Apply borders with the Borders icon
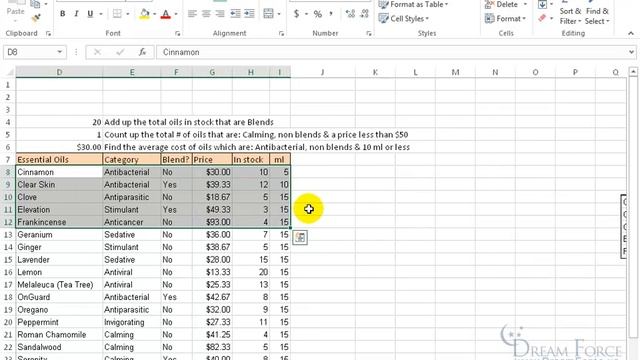Viewport: 640px width, 360px height. click(x=117, y=14)
